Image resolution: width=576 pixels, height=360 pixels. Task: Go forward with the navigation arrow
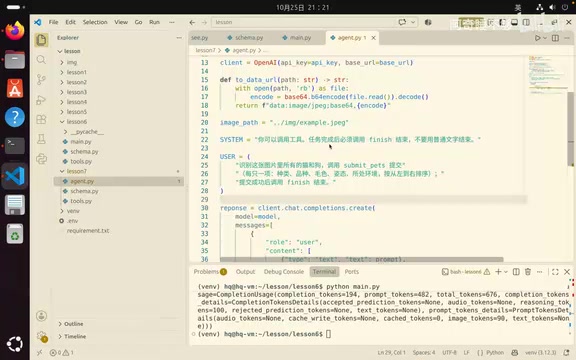[x=204, y=22]
